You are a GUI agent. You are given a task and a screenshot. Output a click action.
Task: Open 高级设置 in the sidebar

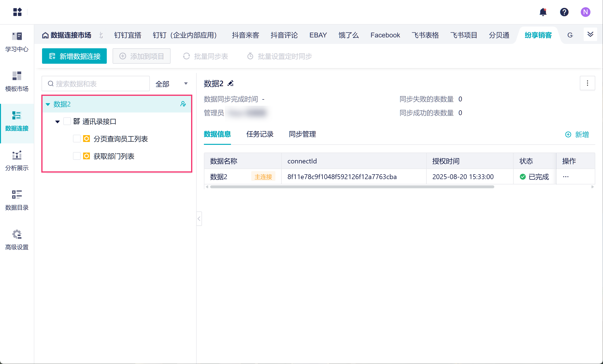click(17, 240)
